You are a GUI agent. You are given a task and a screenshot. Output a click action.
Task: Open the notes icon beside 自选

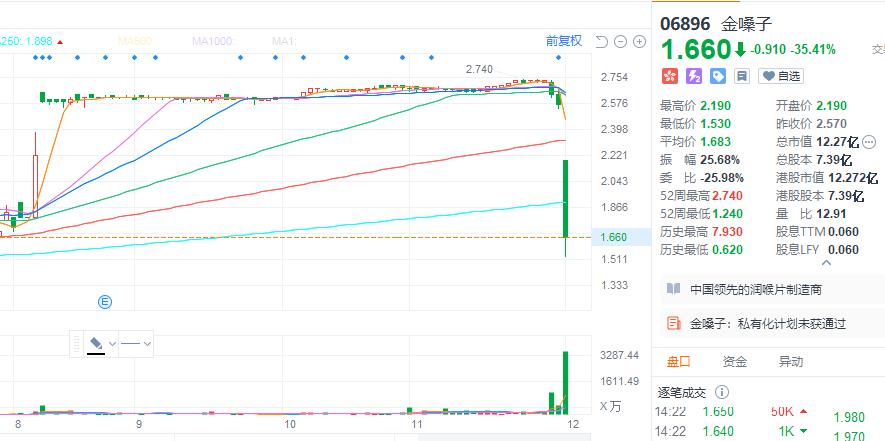[x=742, y=76]
